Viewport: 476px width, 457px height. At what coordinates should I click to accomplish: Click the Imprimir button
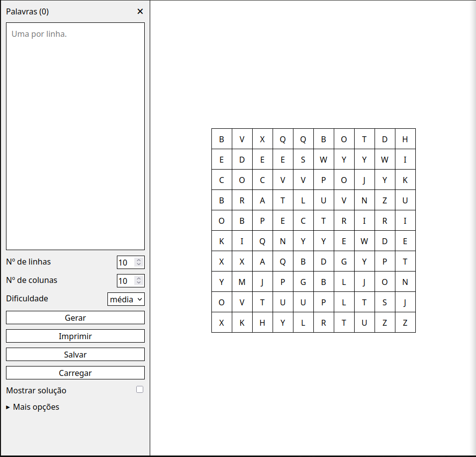click(75, 336)
